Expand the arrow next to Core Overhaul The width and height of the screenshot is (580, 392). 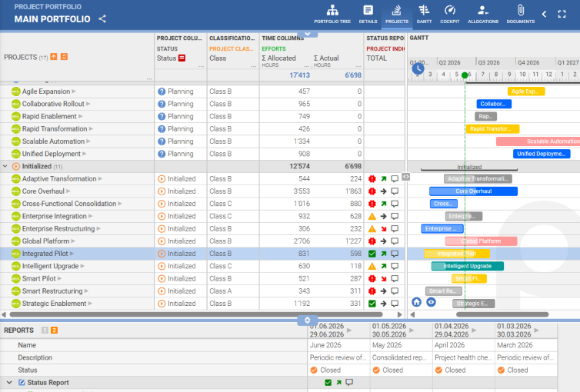click(68, 191)
